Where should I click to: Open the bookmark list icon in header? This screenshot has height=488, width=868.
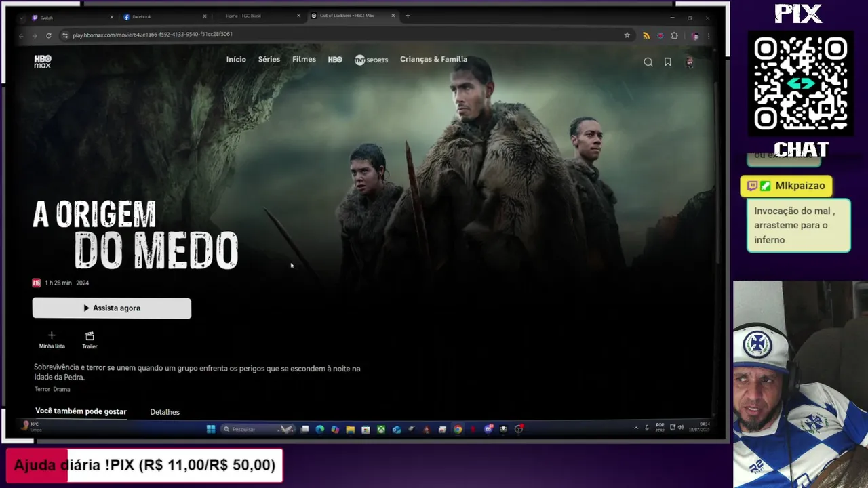tap(668, 62)
